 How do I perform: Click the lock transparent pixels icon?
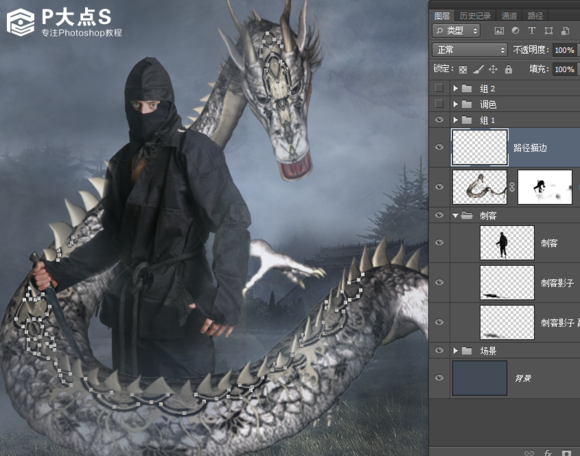(463, 70)
